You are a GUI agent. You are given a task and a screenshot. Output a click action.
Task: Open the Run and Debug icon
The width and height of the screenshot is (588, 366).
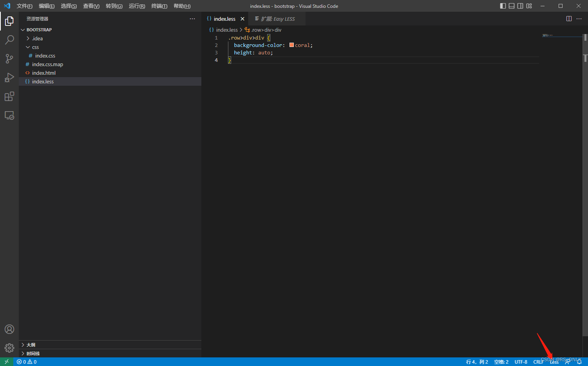pos(9,77)
